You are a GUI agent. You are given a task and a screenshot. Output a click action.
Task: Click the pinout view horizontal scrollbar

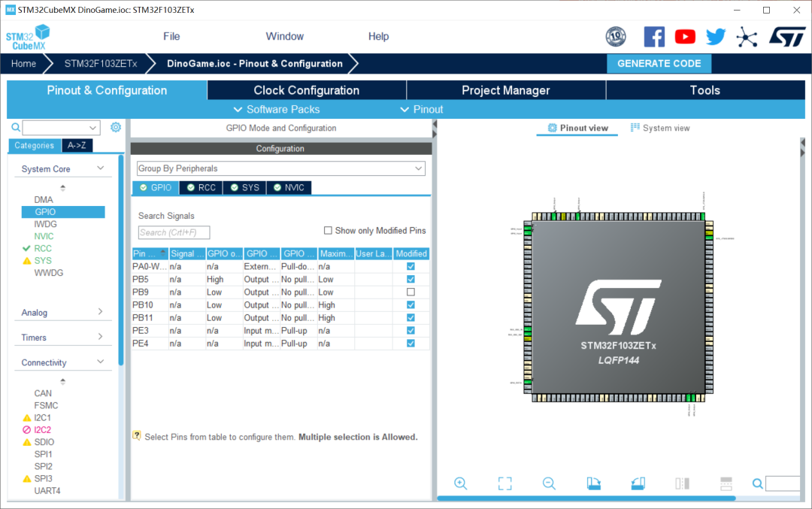586,498
